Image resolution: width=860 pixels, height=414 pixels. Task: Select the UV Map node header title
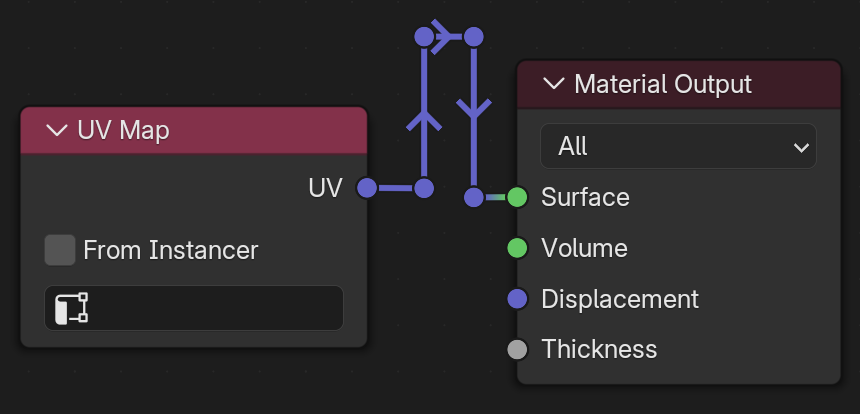(123, 131)
